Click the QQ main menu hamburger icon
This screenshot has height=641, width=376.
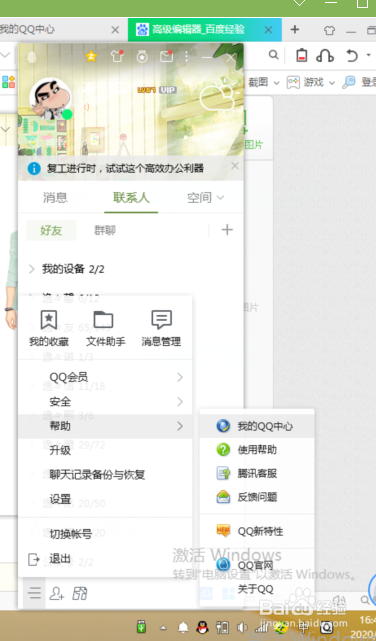tap(34, 593)
